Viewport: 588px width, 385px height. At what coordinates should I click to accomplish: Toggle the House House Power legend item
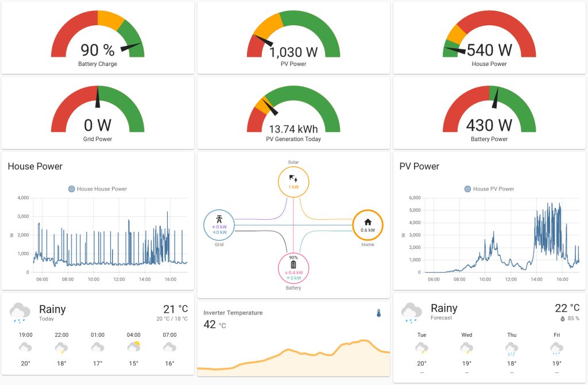[x=98, y=189]
